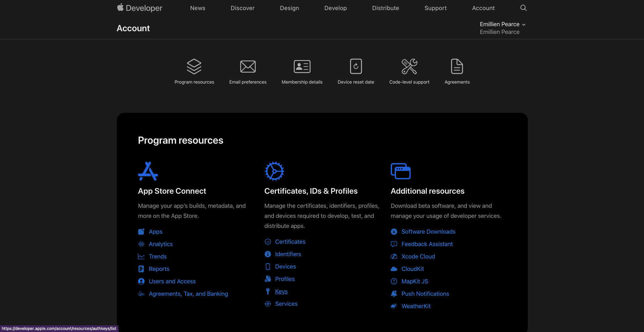The width and height of the screenshot is (644, 332).
Task: Open Email preferences envelope icon
Action: point(248,66)
